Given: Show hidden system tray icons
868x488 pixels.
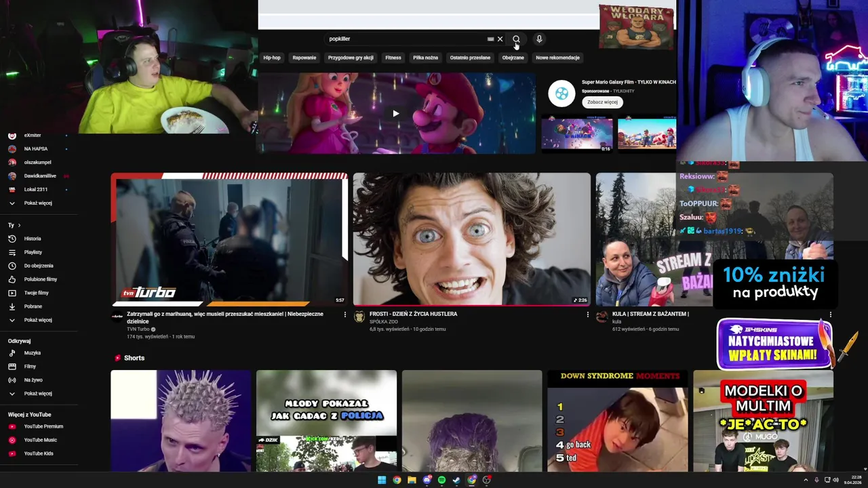Looking at the screenshot, I should (806, 480).
